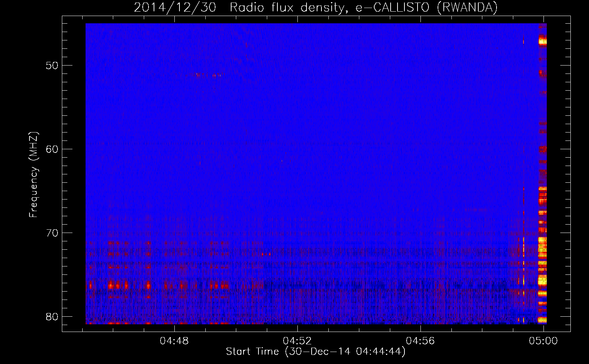Click the 05:00 time axis tick label

pyautogui.click(x=543, y=341)
